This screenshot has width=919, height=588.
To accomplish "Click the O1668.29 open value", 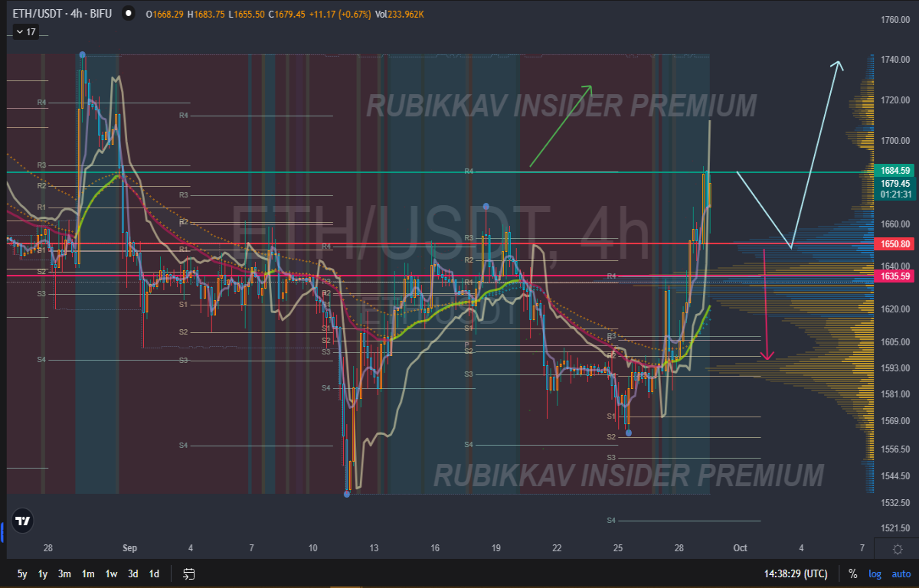I will point(165,13).
